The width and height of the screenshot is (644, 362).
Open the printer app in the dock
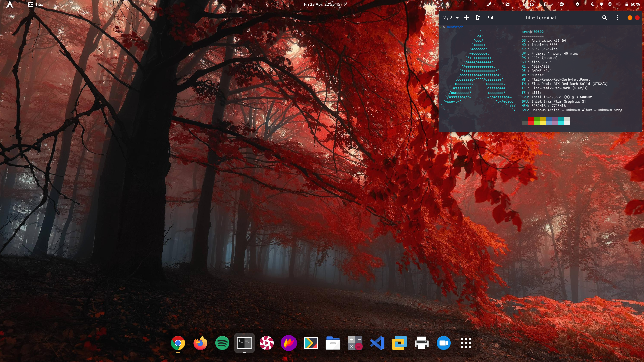coord(422,343)
